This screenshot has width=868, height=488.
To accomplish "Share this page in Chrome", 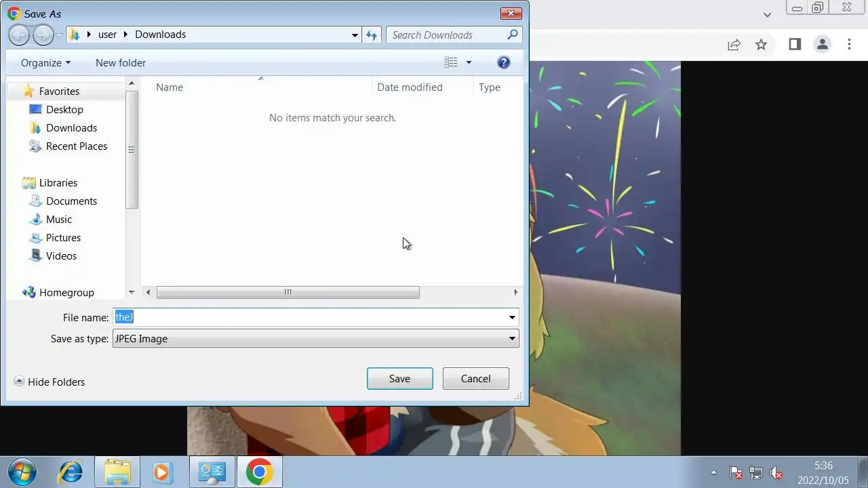I will [x=734, y=45].
